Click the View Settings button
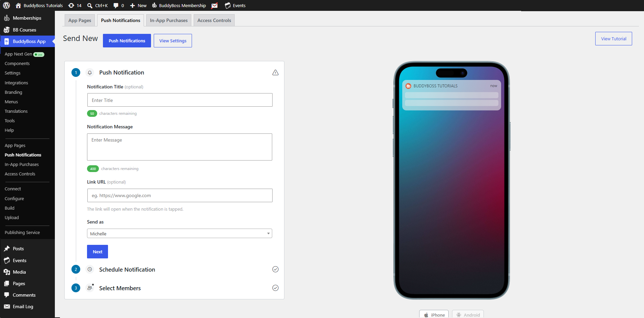Viewport: 644px width, 318px height. tap(173, 41)
